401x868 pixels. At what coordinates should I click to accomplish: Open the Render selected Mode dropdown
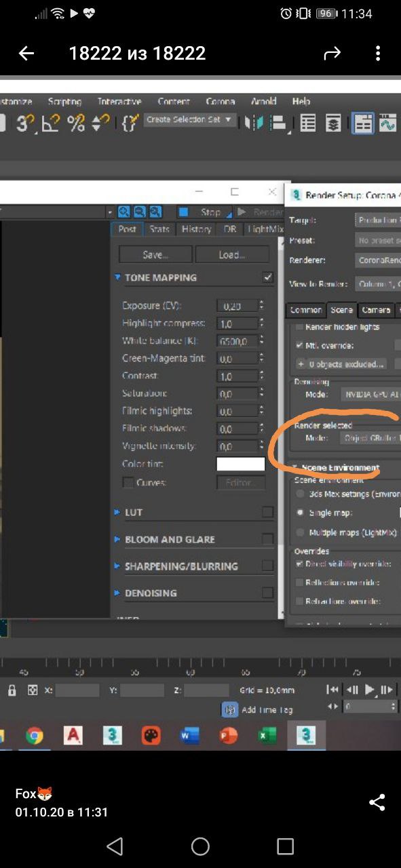coord(370,438)
